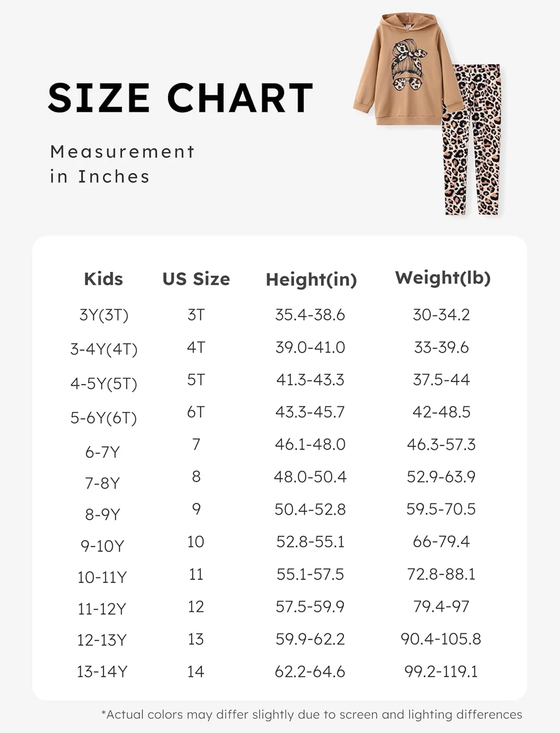The height and width of the screenshot is (733, 560).
Task: Select the Kids column header
Action: tap(103, 279)
